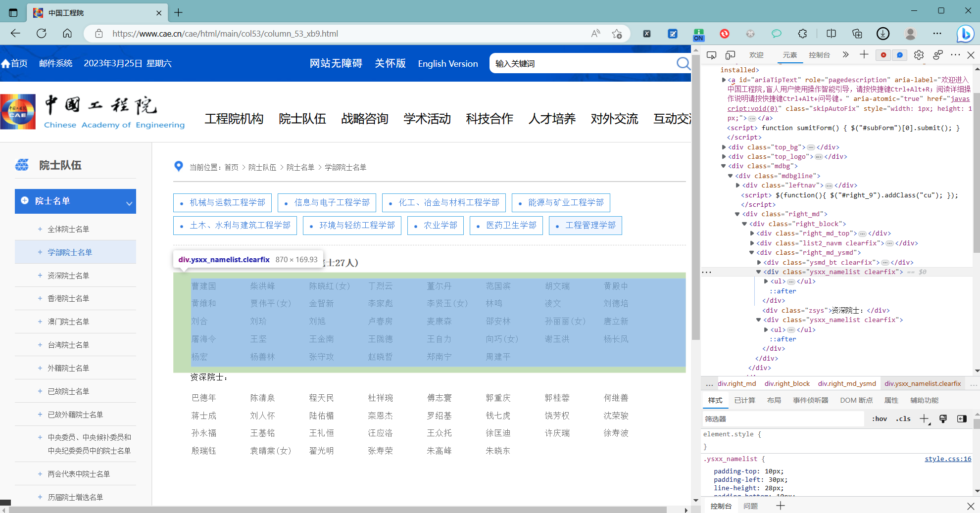This screenshot has height=513, width=980.
Task: Open 战略咨询 in the main navigation
Action: point(365,119)
